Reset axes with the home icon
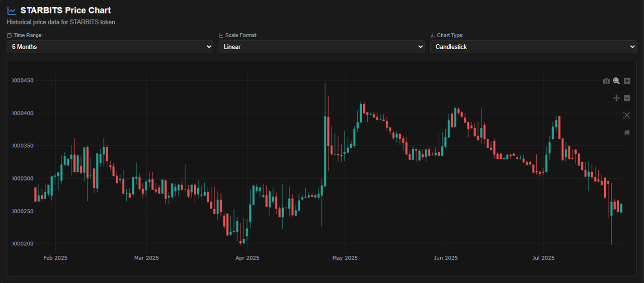The height and width of the screenshot is (283, 644). (627, 132)
